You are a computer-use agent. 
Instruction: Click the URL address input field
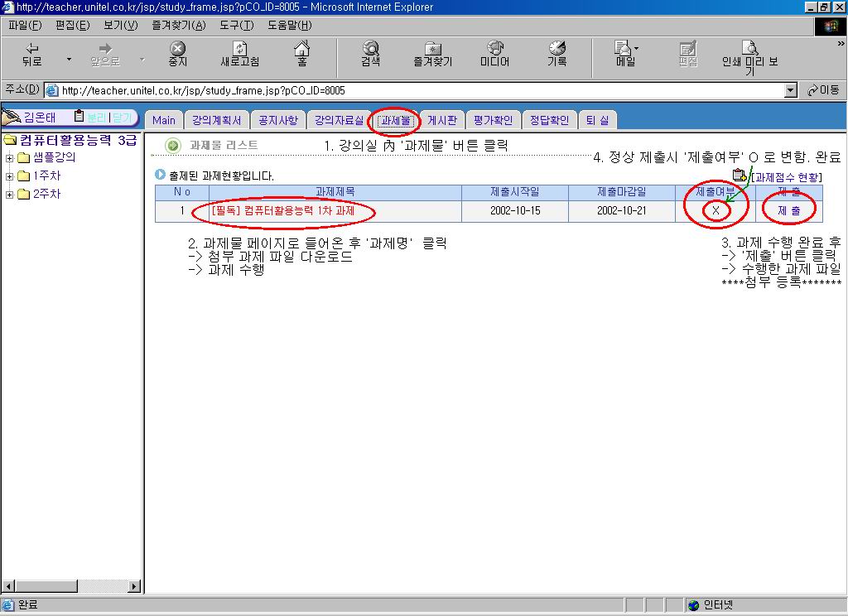tap(414, 90)
